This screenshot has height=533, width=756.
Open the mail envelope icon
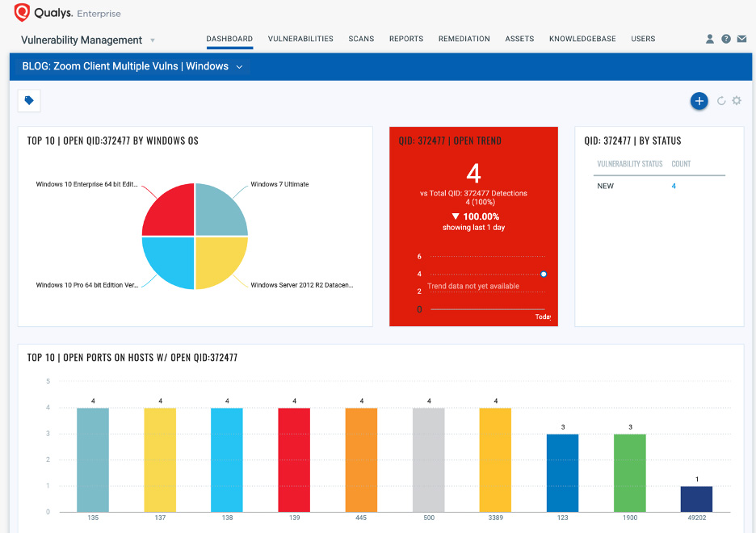click(x=741, y=39)
